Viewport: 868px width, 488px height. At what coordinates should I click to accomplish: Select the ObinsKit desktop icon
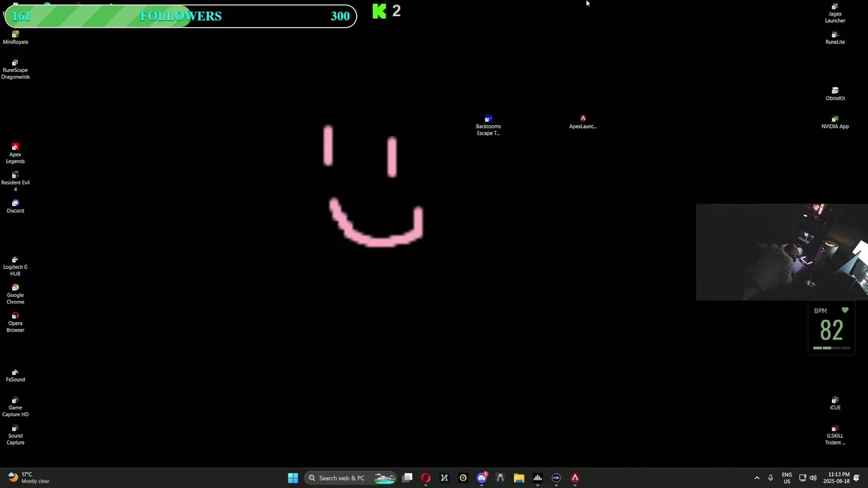835,94
